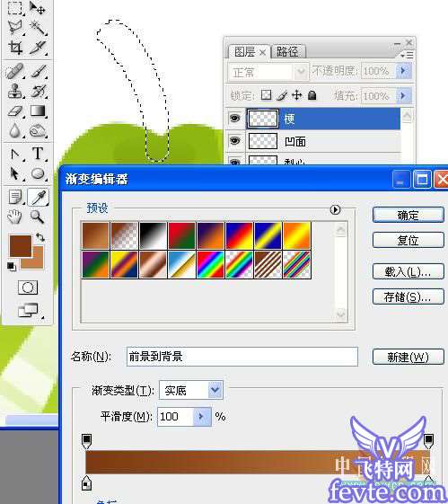Select the Convert Point tool
Image resolution: width=448 pixels, height=504 pixels.
(15, 154)
